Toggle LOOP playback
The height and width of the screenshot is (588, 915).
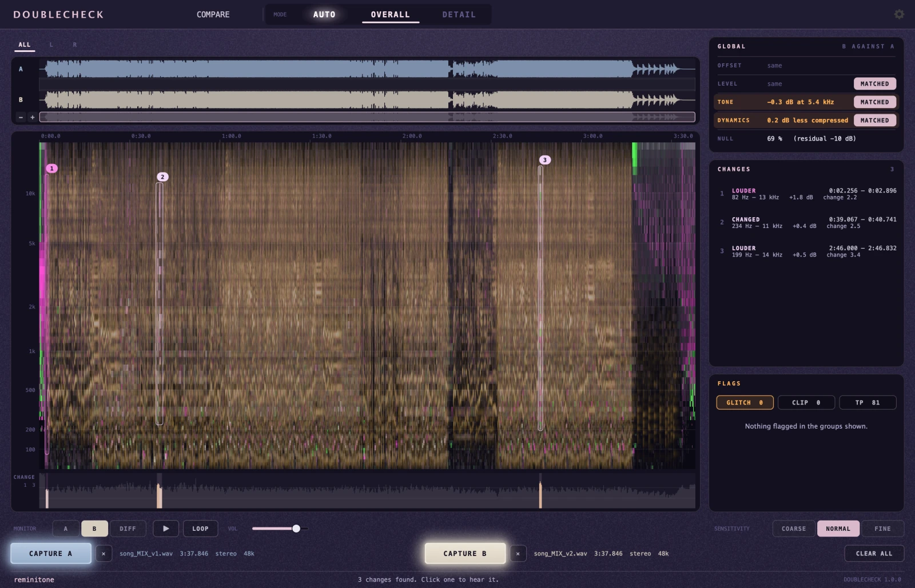(200, 529)
